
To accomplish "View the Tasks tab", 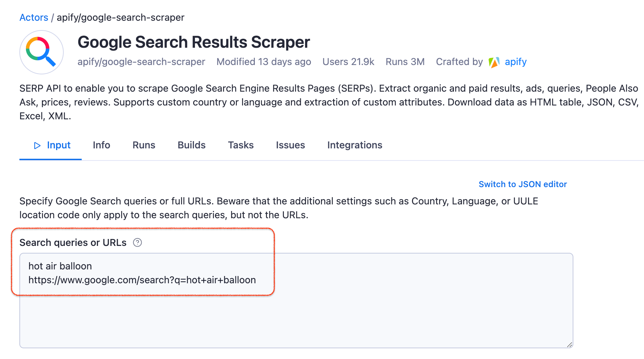I will 241,145.
